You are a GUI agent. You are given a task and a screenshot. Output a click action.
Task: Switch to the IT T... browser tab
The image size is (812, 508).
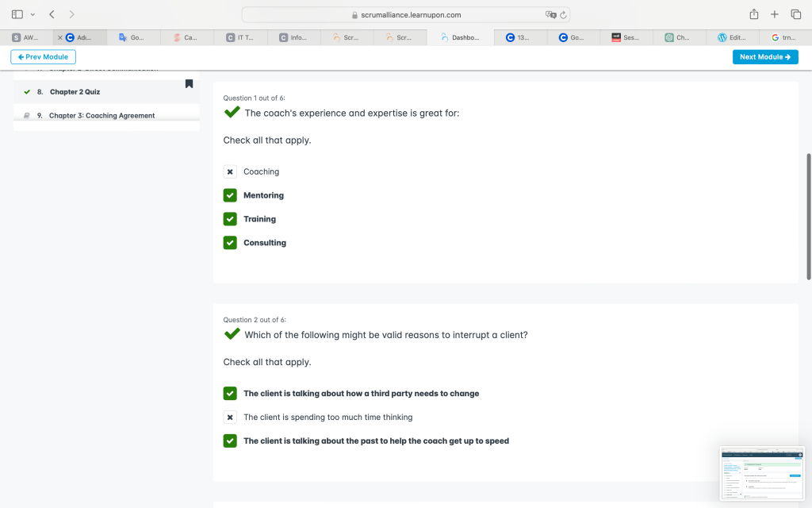coord(240,37)
